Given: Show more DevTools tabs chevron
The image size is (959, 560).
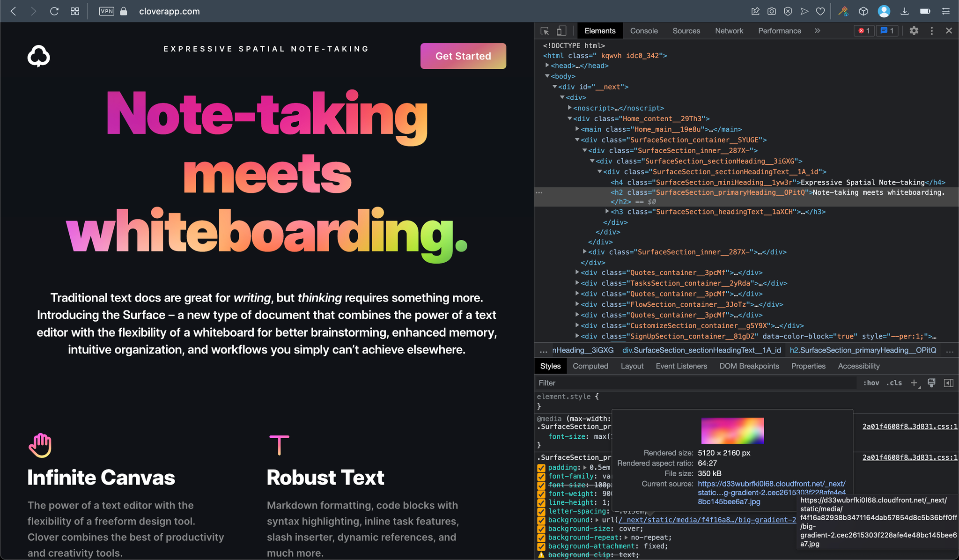Looking at the screenshot, I should click(x=817, y=31).
